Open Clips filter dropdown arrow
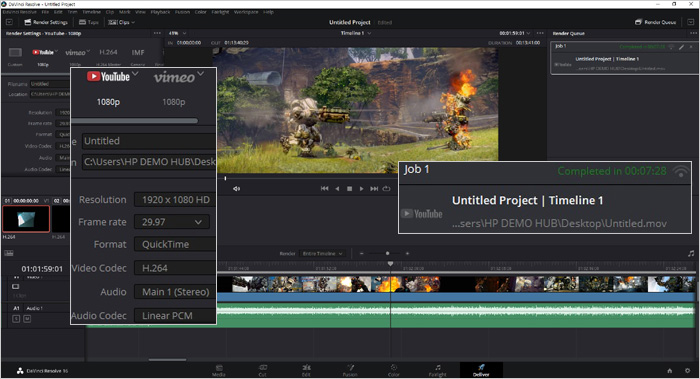The width and height of the screenshot is (700, 379). 133,22
